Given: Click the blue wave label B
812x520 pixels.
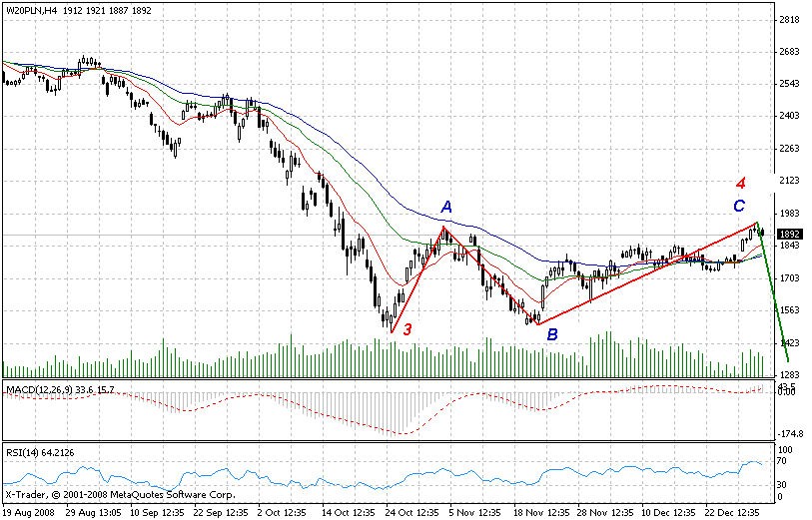Looking at the screenshot, I should (552, 334).
